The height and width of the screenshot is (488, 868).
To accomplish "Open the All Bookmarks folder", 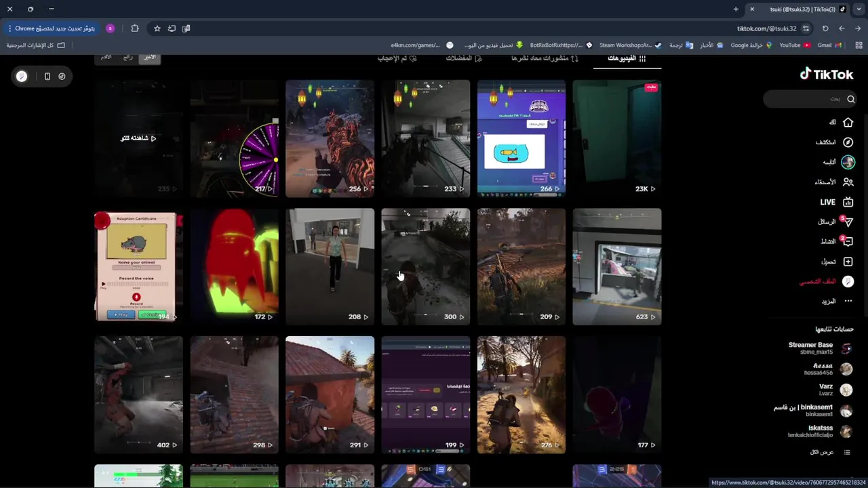I will [35, 45].
